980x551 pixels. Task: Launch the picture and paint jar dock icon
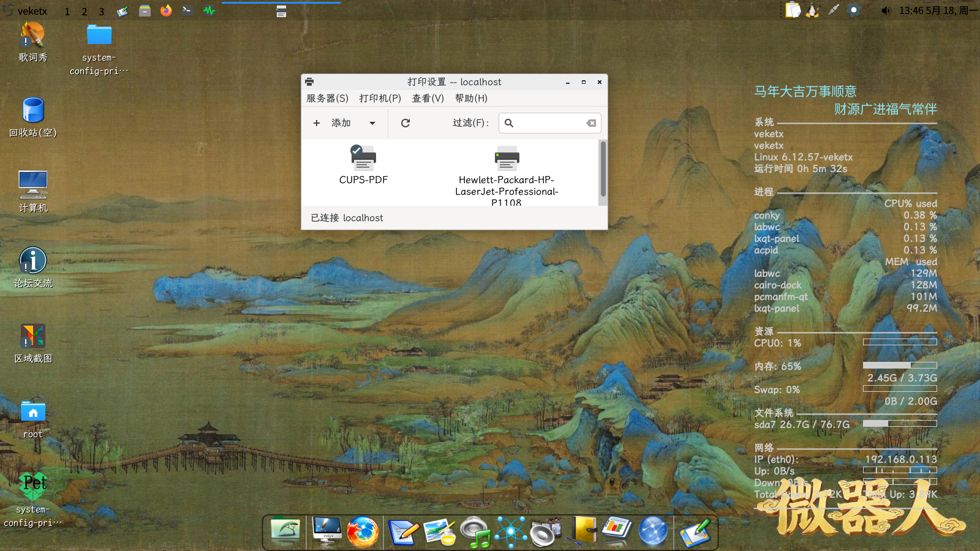point(440,531)
